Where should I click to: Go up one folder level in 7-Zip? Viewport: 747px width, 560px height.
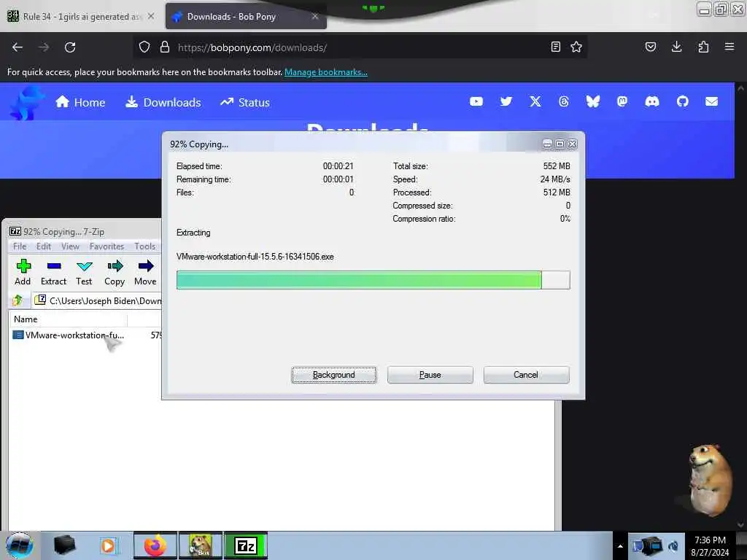pyautogui.click(x=18, y=300)
